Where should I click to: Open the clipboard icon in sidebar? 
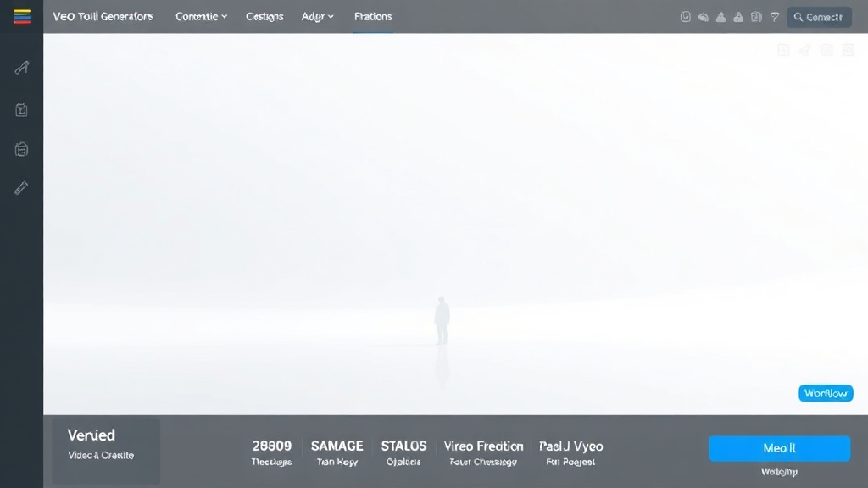[x=21, y=109]
